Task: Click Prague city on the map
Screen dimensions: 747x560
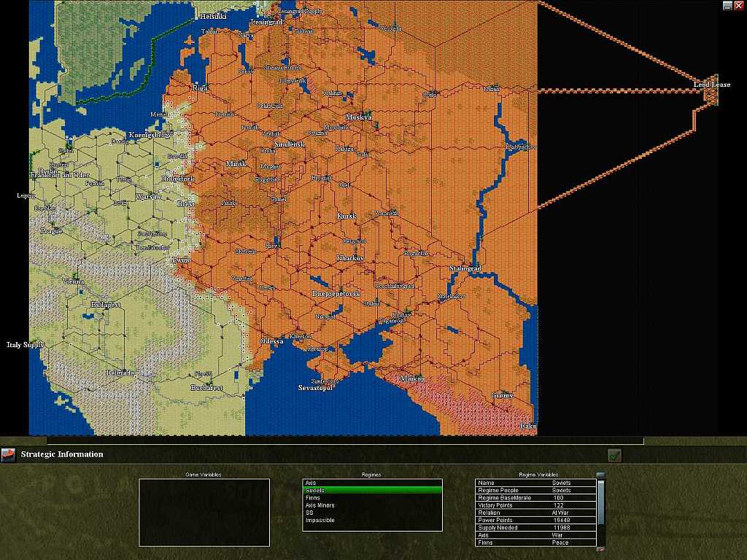Action: (51, 231)
